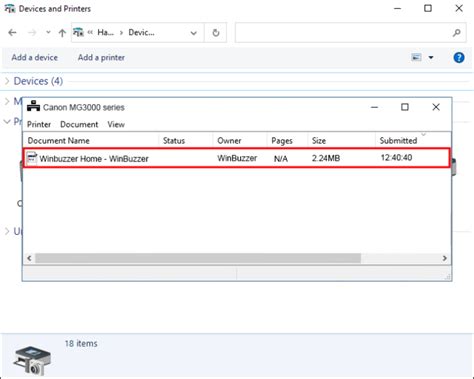This screenshot has width=474, height=379.
Task: Open the Printer menu
Action: pos(39,124)
